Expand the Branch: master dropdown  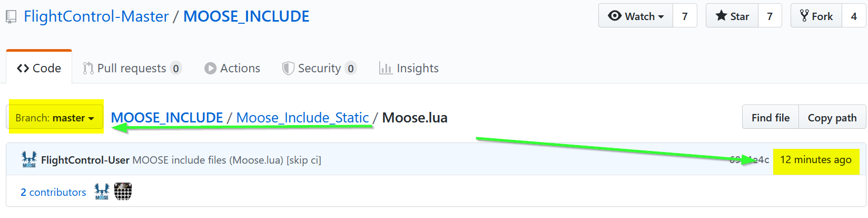tap(55, 117)
